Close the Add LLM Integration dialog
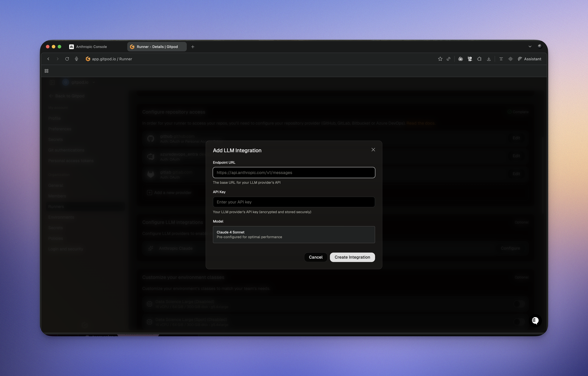588x376 pixels. (x=373, y=150)
